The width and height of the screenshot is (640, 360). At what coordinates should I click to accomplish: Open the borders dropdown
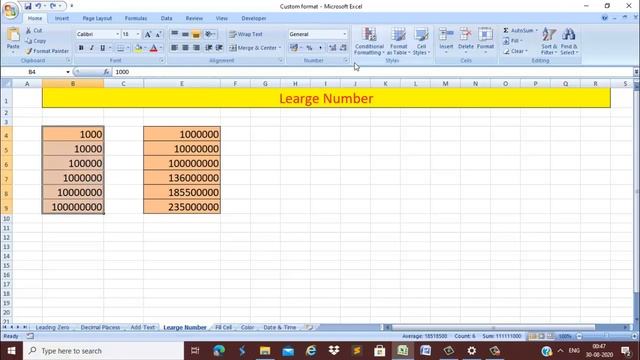tap(128, 48)
